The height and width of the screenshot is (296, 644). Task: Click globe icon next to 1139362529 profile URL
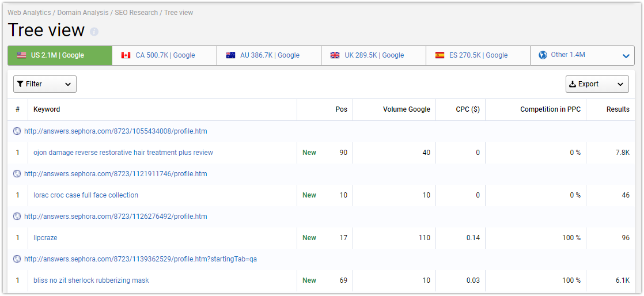[x=17, y=259]
